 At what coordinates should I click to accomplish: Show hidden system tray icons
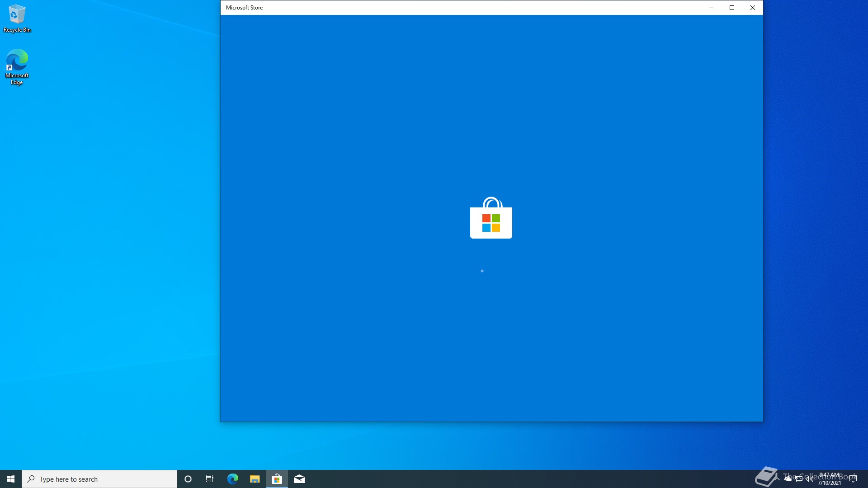(777, 479)
